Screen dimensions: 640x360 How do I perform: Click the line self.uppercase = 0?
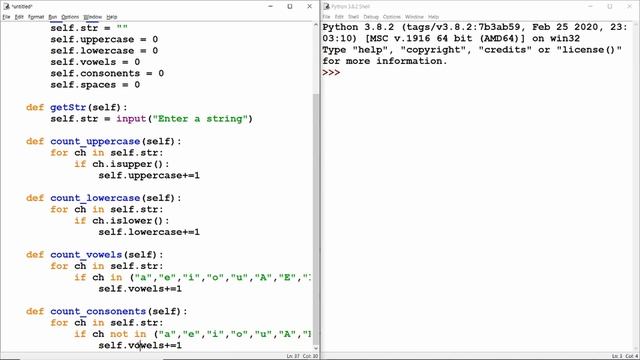coord(104,40)
